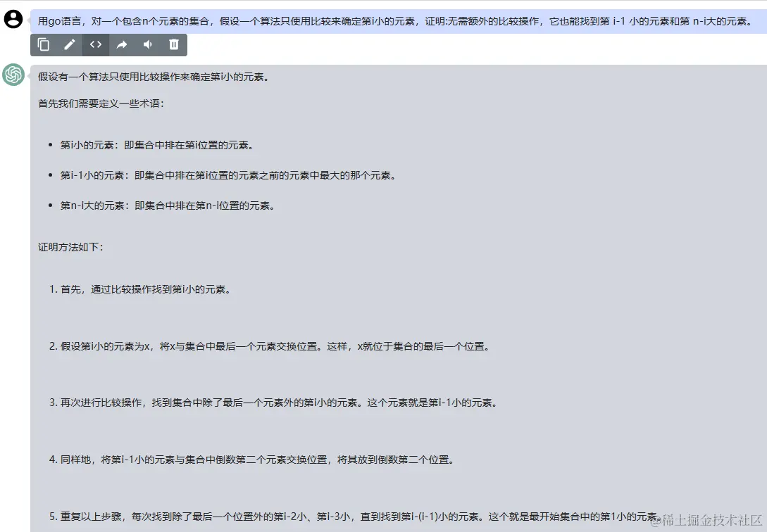
Task: Share the conversation via arrow icon
Action: pyautogui.click(x=121, y=44)
